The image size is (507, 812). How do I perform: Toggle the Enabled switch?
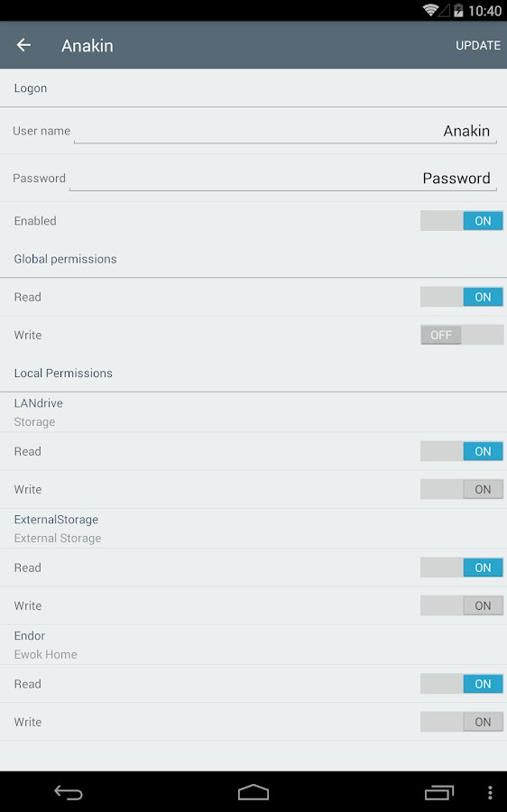point(462,221)
